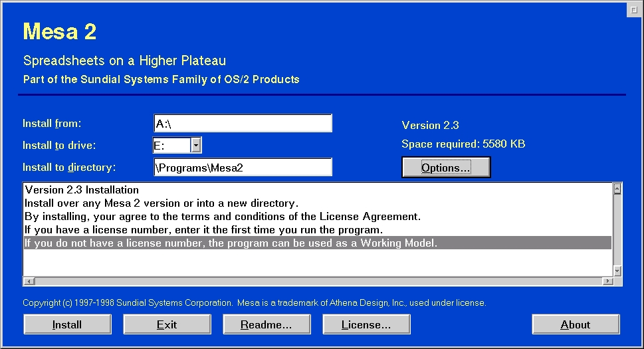Image resolution: width=644 pixels, height=349 pixels.
Task: Click the 'Install to directory:' label
Action: pos(69,168)
